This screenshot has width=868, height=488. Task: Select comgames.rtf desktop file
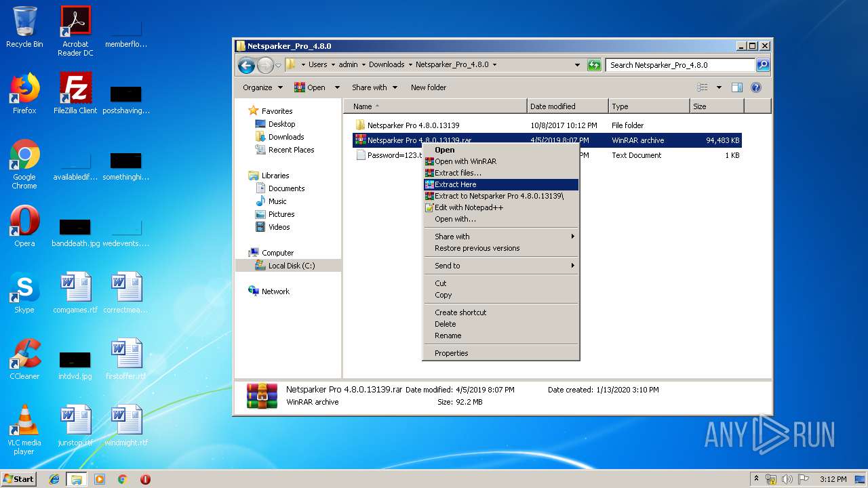(x=75, y=293)
